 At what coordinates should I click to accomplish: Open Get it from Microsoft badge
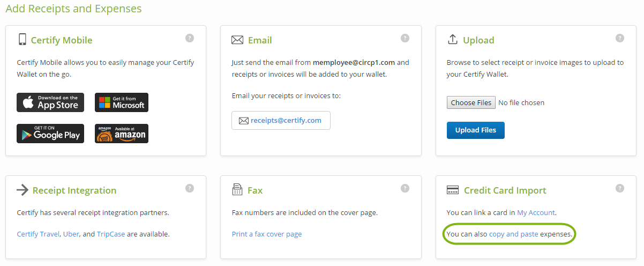[x=122, y=102]
